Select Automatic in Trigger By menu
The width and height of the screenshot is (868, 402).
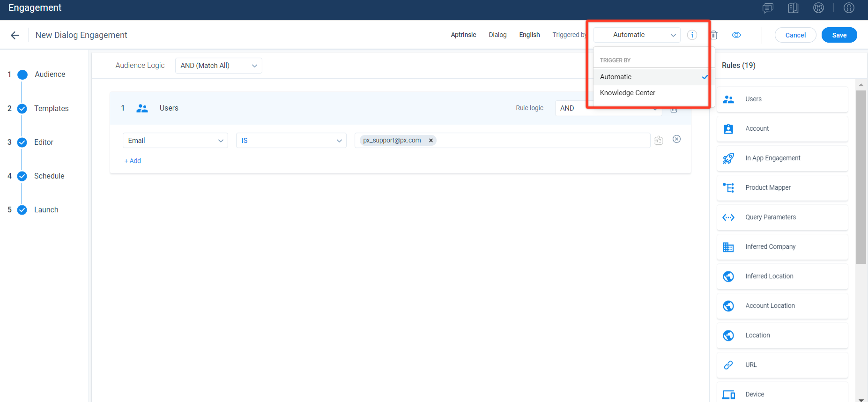pyautogui.click(x=651, y=77)
